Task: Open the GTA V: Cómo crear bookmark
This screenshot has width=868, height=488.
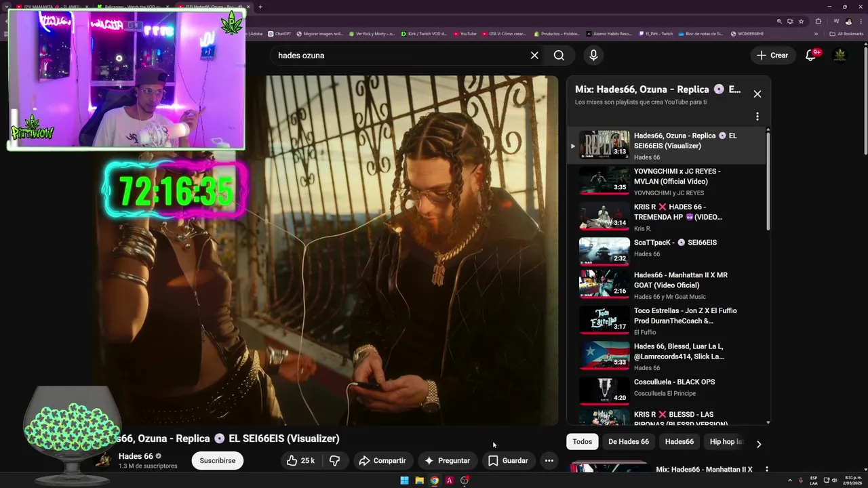Action: click(x=504, y=34)
